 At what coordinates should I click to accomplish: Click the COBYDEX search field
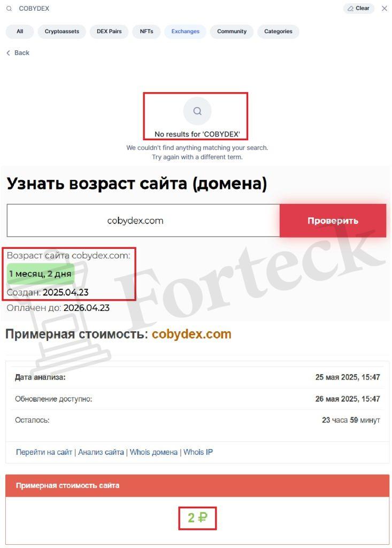tap(175, 9)
